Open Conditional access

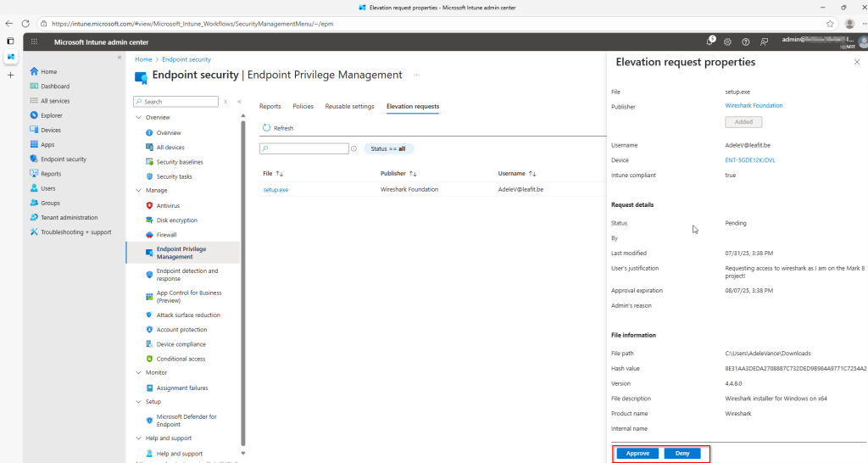point(181,359)
